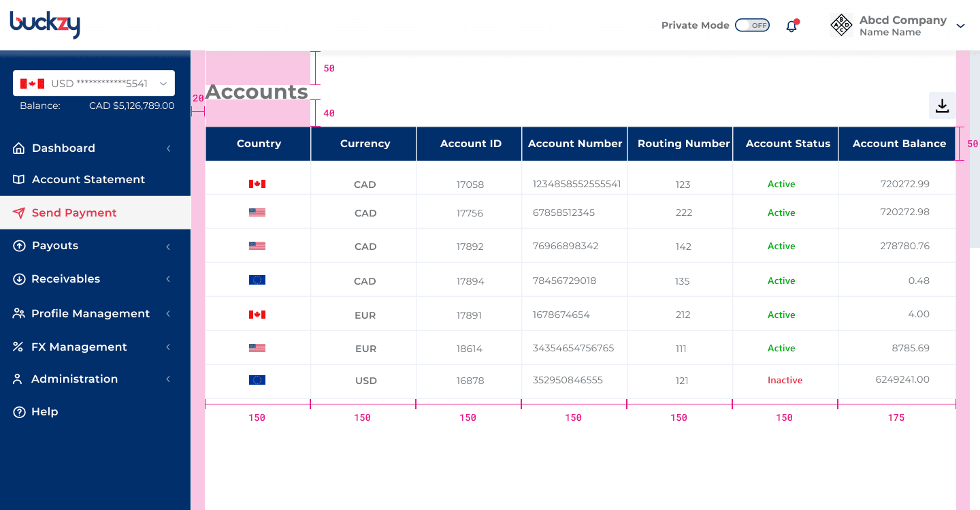Open Help
980x510 pixels.
coord(45,411)
